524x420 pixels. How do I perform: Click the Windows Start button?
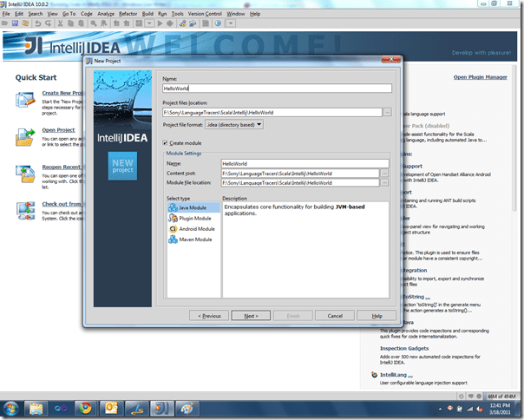[x=12, y=407]
